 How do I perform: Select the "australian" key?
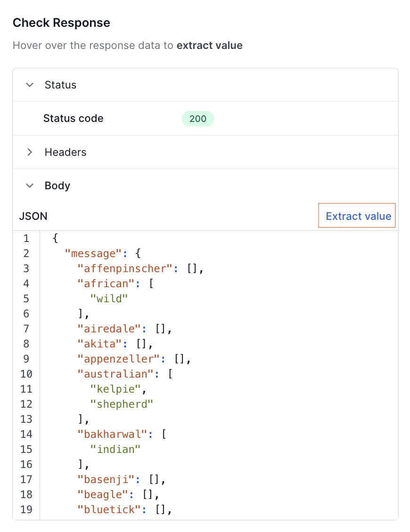115,374
